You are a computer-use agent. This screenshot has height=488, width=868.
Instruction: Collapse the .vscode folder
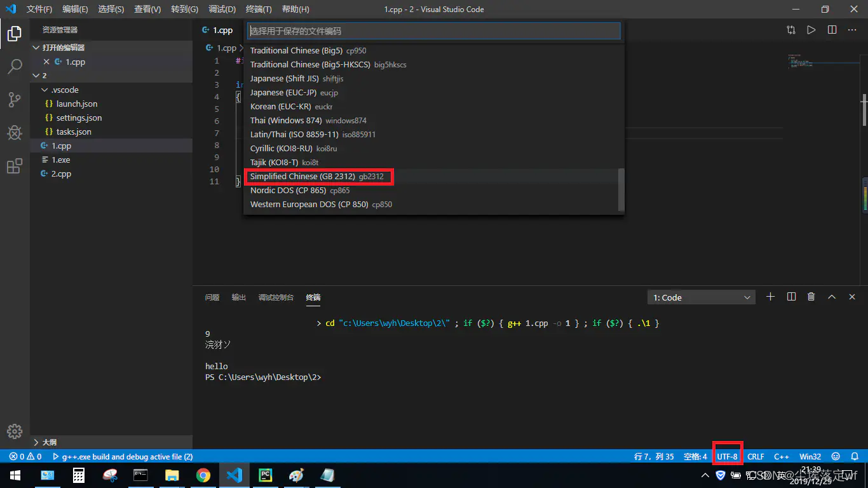[x=111, y=90]
